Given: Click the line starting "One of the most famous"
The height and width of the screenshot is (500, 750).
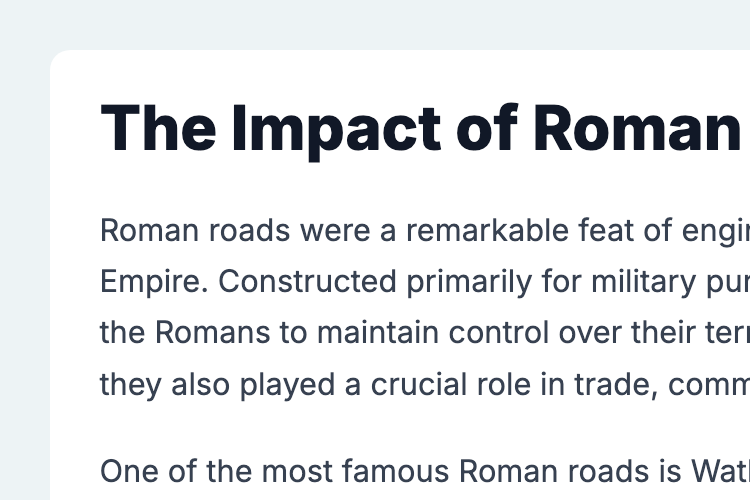Looking at the screenshot, I should click(x=425, y=471).
